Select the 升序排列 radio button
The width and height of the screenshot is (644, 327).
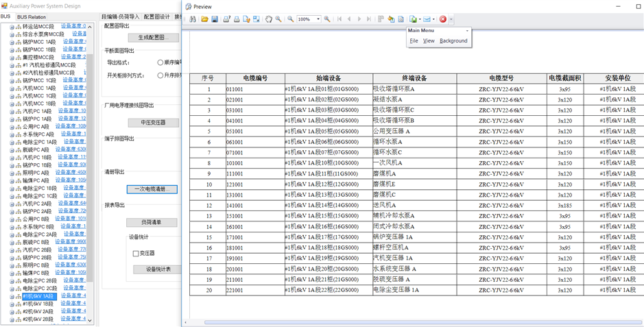pyautogui.click(x=160, y=75)
